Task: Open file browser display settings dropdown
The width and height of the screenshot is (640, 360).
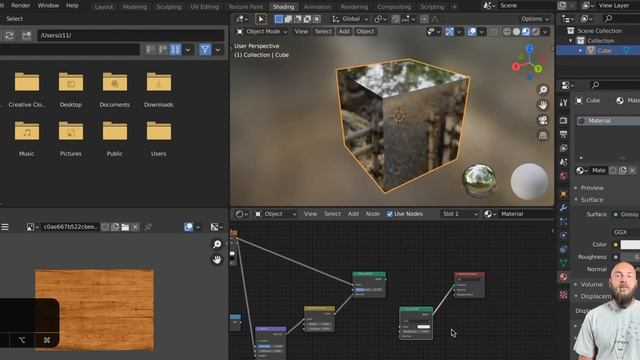Action: tap(188, 50)
